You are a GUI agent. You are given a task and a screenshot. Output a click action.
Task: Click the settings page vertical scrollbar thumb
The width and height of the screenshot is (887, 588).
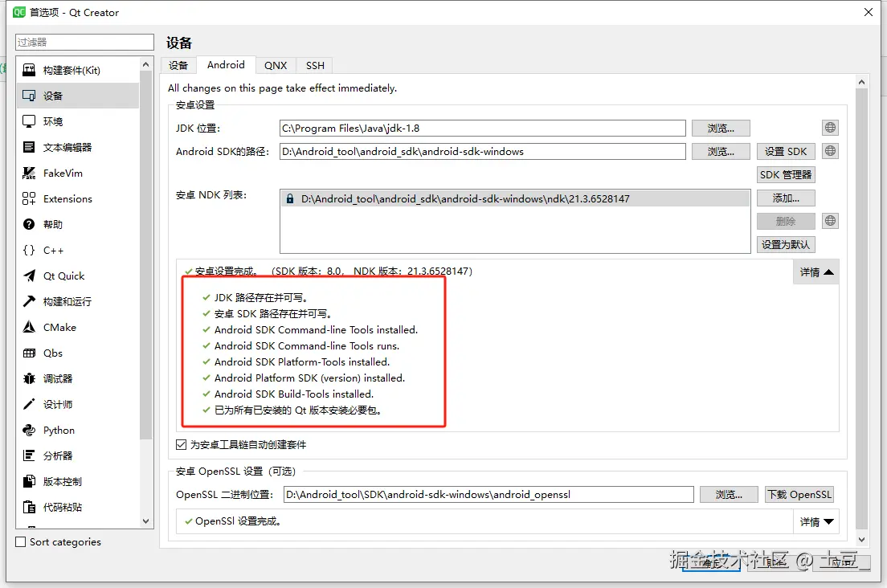click(x=861, y=308)
